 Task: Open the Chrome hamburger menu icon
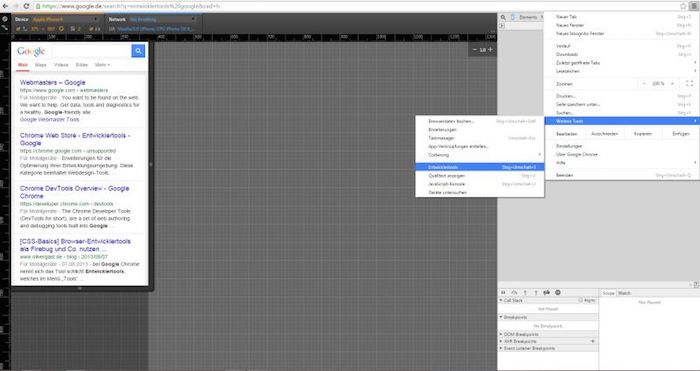(x=695, y=6)
